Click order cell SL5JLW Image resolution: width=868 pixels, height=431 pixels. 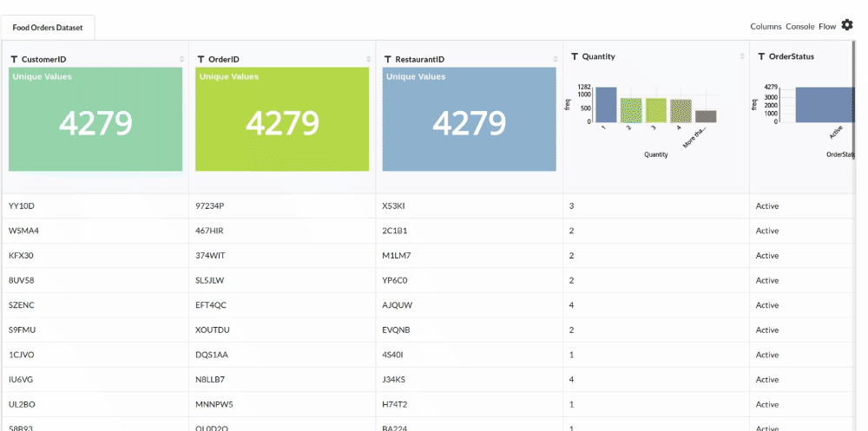(x=210, y=280)
